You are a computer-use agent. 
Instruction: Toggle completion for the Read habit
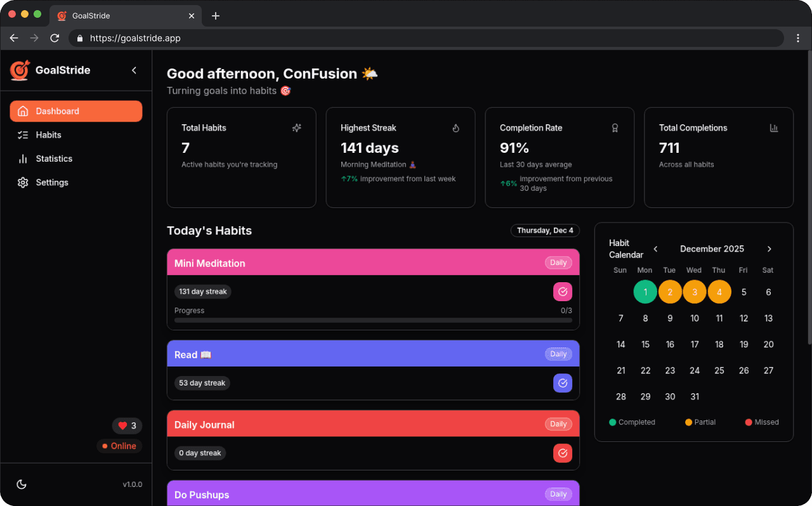562,383
